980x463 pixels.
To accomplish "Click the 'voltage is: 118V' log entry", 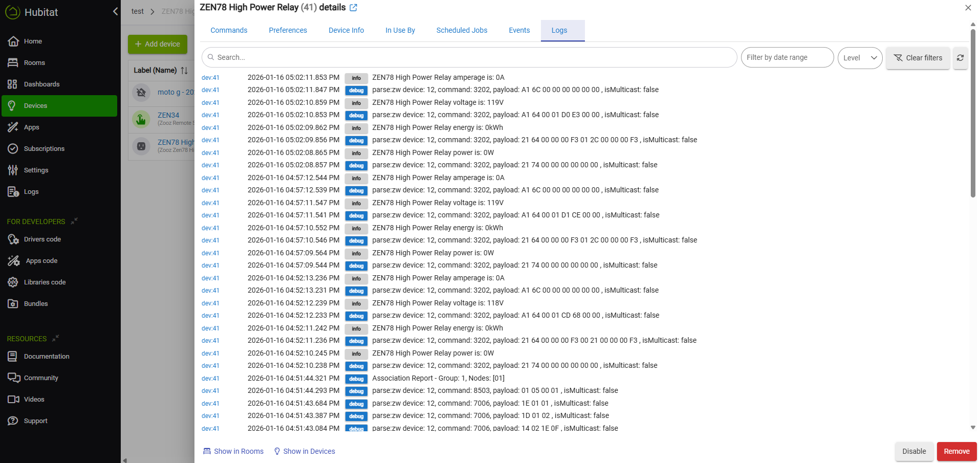I will 438,303.
